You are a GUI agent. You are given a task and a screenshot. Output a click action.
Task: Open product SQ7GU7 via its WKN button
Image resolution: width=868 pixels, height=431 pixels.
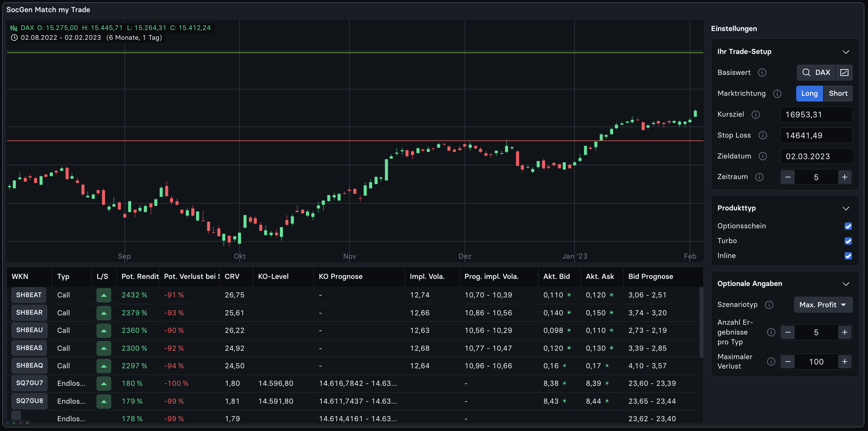coord(29,383)
